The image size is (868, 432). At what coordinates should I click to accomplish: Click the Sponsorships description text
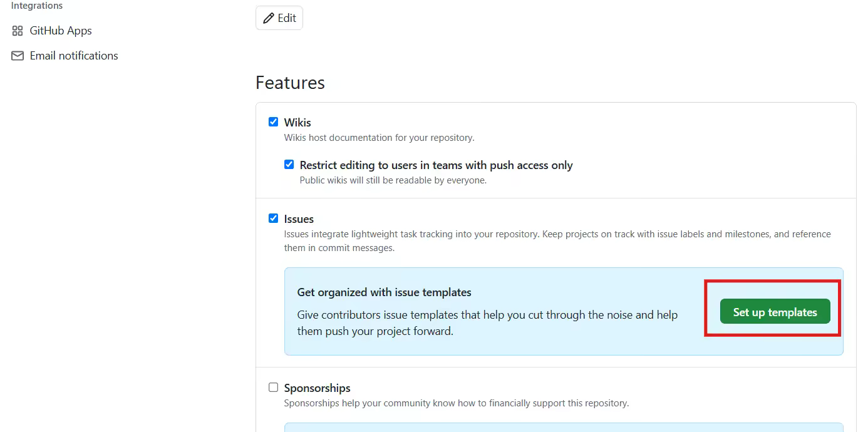(x=456, y=403)
